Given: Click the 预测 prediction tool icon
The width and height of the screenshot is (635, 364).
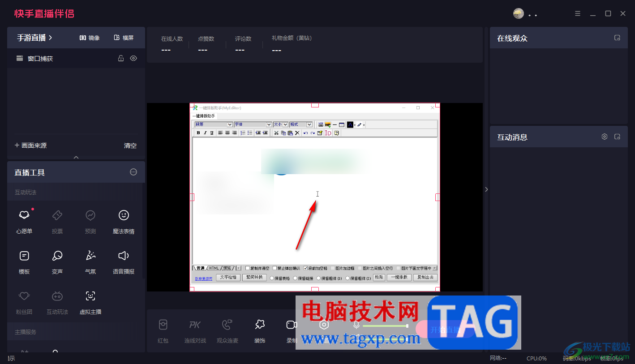Looking at the screenshot, I should tap(90, 215).
